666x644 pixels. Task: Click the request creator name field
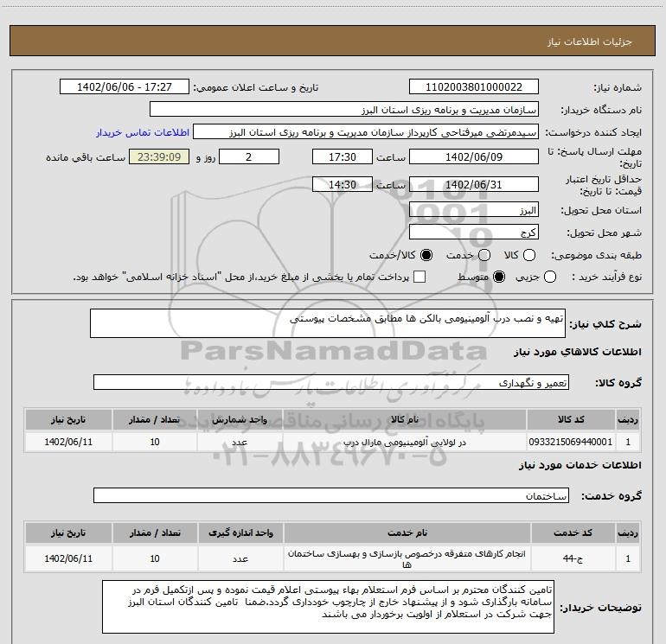366,132
